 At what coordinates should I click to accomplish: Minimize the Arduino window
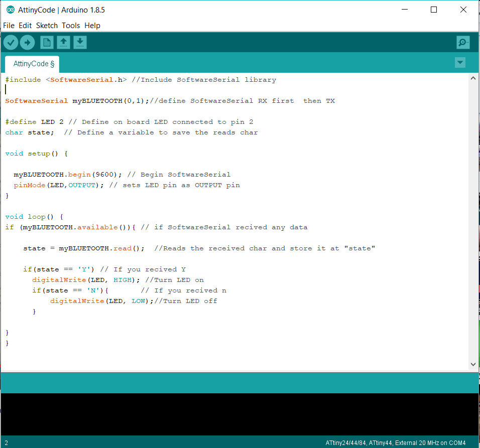pyautogui.click(x=404, y=10)
